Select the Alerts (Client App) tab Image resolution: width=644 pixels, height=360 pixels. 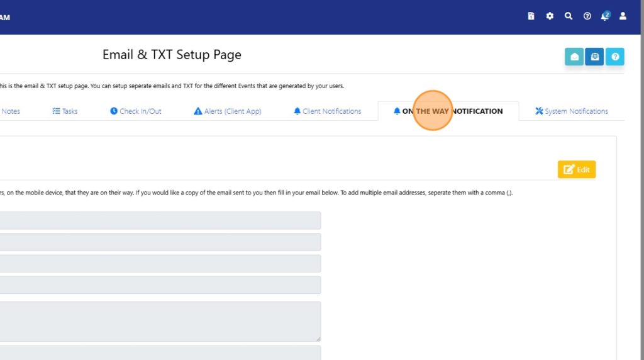(227, 111)
